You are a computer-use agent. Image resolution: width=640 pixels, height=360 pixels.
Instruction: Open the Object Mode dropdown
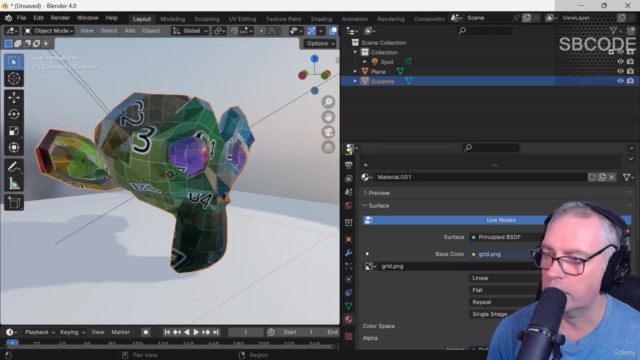click(x=48, y=31)
